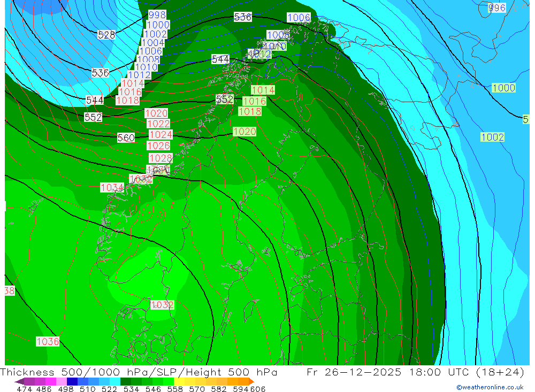The height and width of the screenshot is (392, 535).
Task: Open the weatheronline.co.uk copyright link
Action: tap(490, 387)
